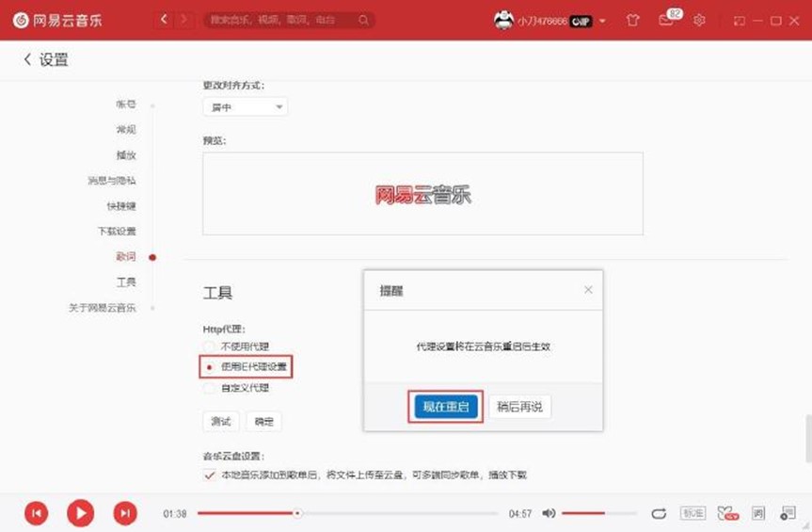812x532 pixels.
Task: Open the skin (shirt) icon
Action: click(x=632, y=20)
